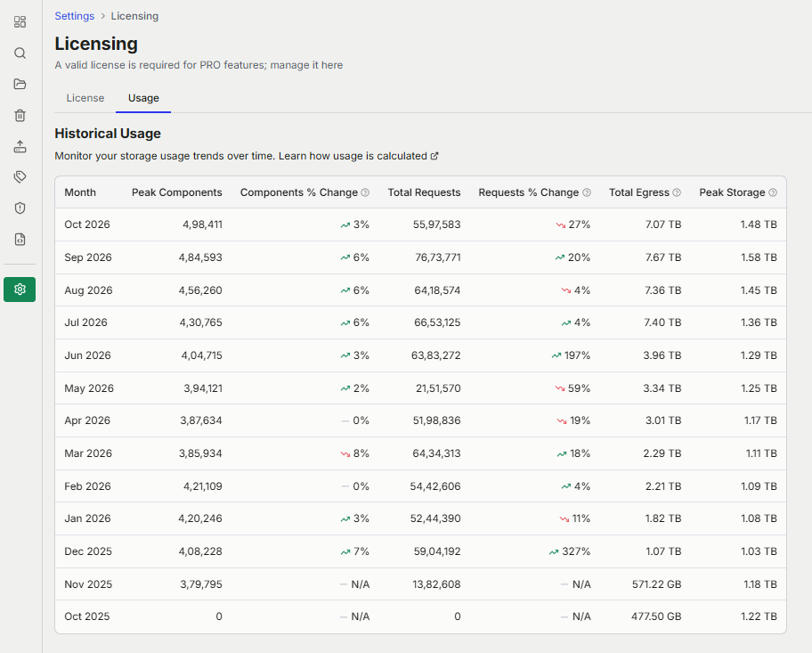Click the Licensing breadcrumb text
812x653 pixels.
[134, 16]
